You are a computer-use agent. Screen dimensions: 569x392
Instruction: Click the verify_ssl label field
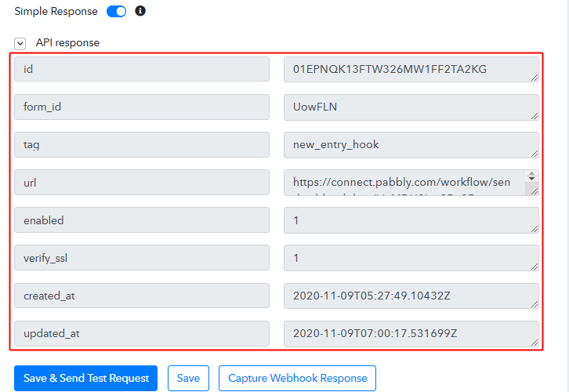[x=141, y=258]
